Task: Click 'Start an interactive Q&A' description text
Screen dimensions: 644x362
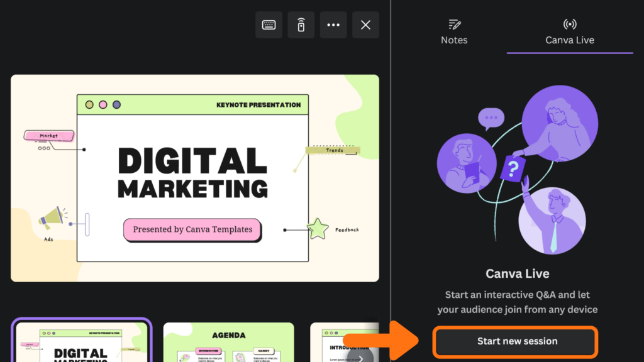Action: click(x=517, y=302)
